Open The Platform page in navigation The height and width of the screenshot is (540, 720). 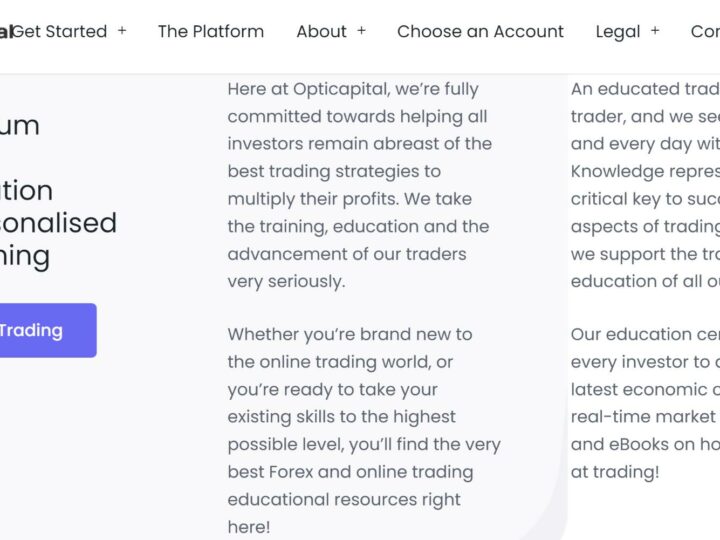click(211, 31)
